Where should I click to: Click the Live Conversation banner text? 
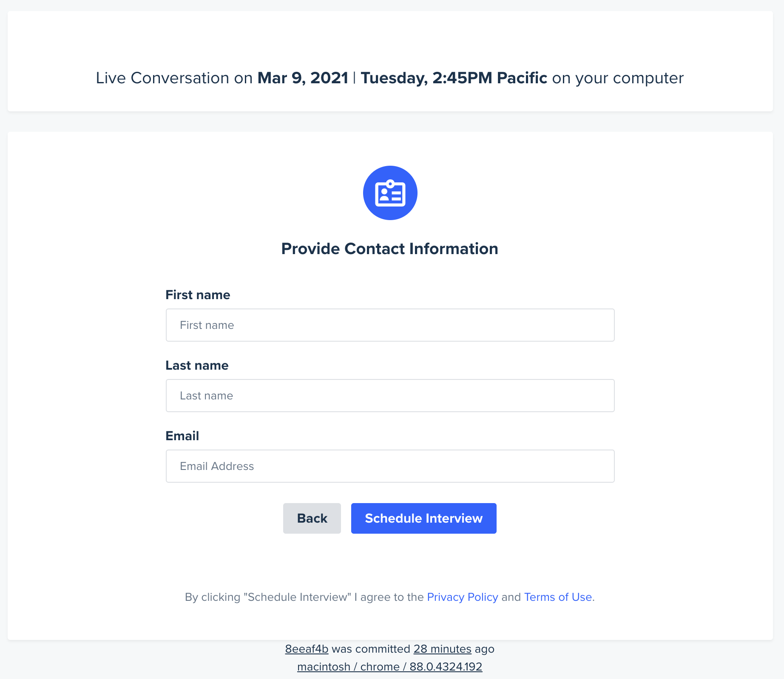389,78
